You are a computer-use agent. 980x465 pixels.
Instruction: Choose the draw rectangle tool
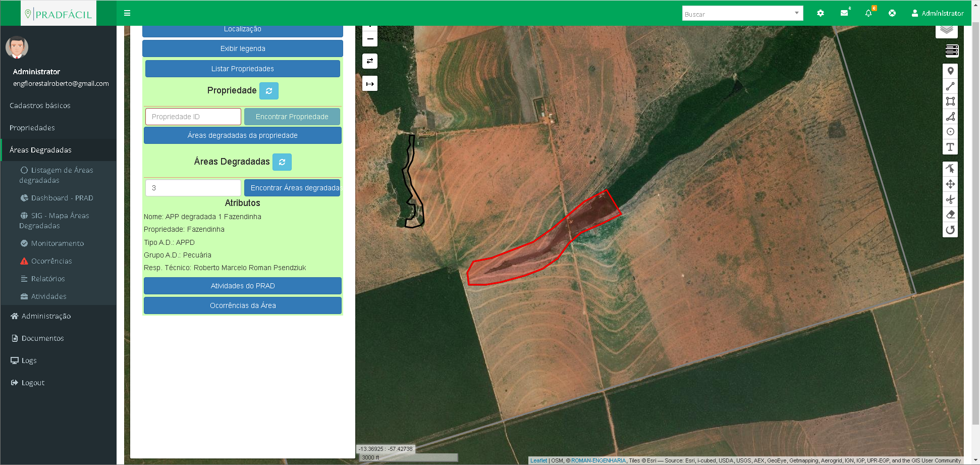click(950, 101)
